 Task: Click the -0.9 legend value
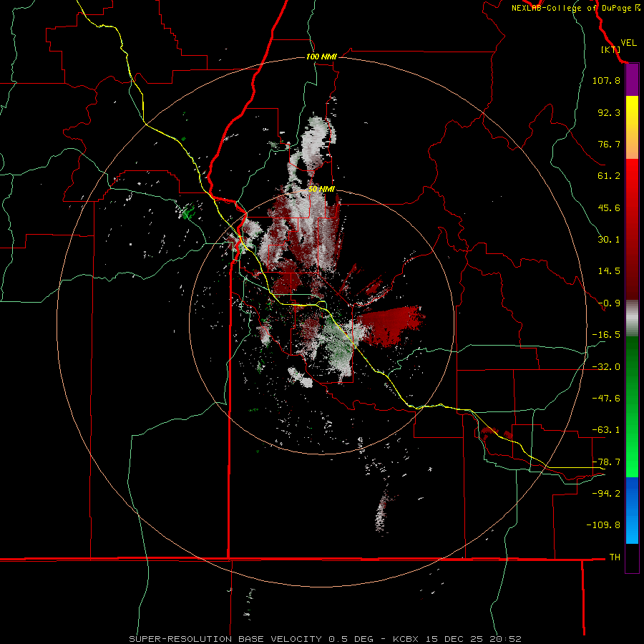(609, 303)
